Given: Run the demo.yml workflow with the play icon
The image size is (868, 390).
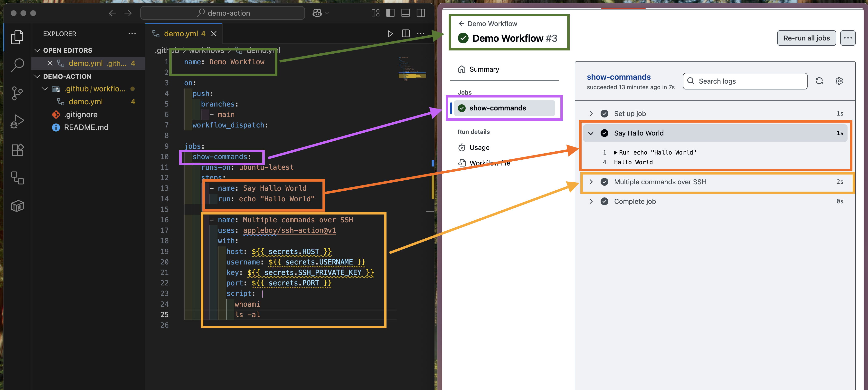Looking at the screenshot, I should point(391,33).
